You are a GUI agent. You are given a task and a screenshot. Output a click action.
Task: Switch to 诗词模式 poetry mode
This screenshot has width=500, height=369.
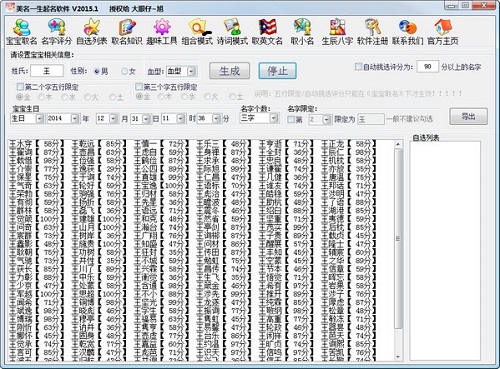[x=232, y=32]
